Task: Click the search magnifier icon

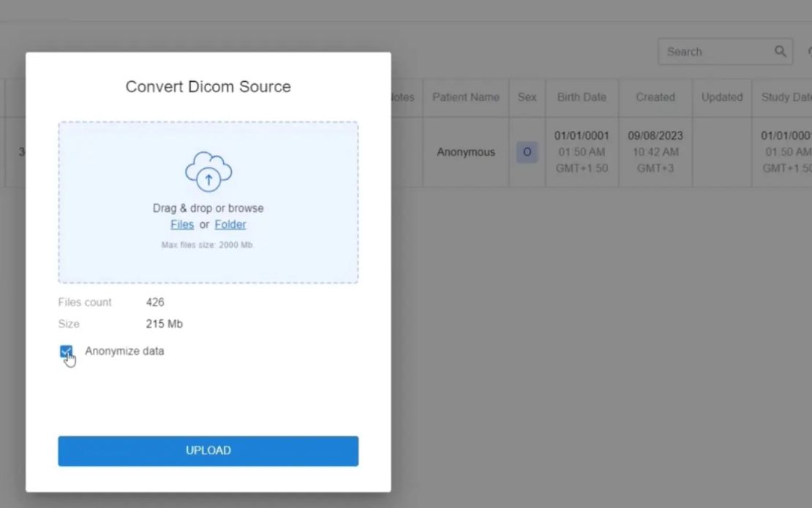Action: point(780,51)
